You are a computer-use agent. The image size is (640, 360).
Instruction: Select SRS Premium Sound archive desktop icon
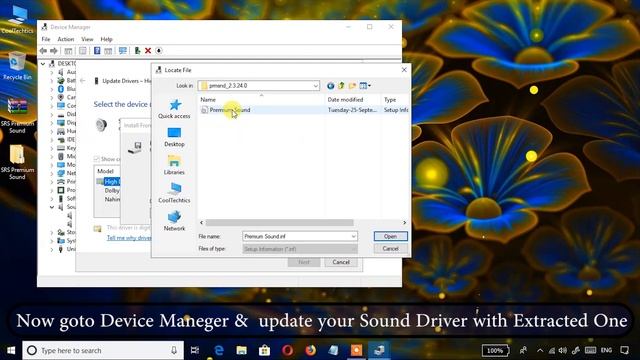(17, 116)
